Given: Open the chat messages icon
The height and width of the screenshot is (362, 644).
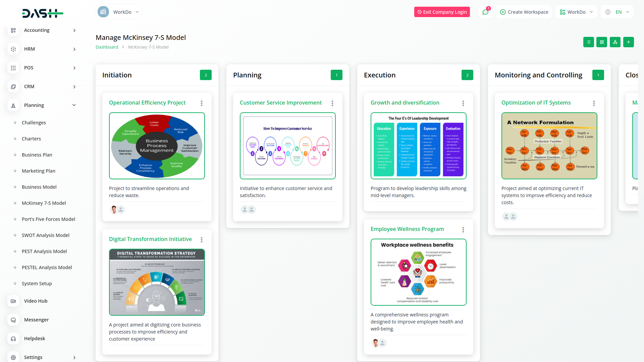Looking at the screenshot, I should coord(485,12).
